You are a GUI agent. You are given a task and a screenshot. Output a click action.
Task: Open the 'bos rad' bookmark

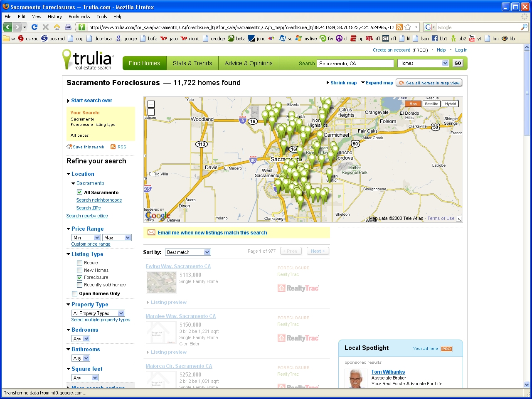[x=53, y=38]
